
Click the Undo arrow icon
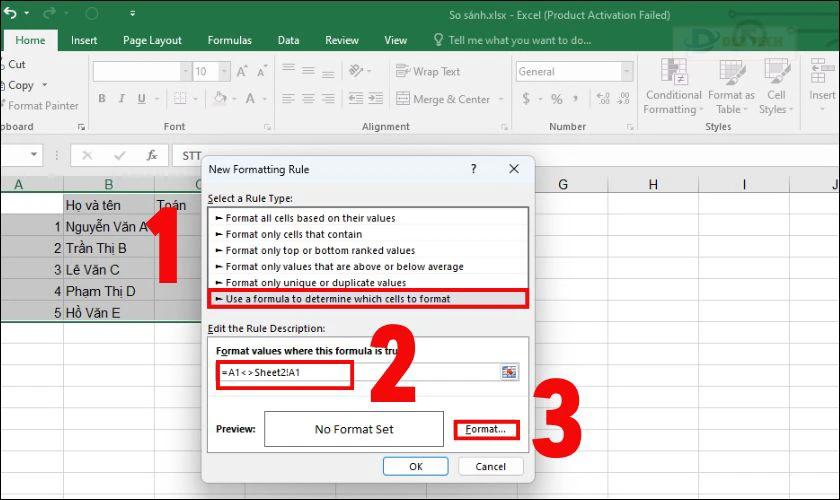(x=10, y=13)
